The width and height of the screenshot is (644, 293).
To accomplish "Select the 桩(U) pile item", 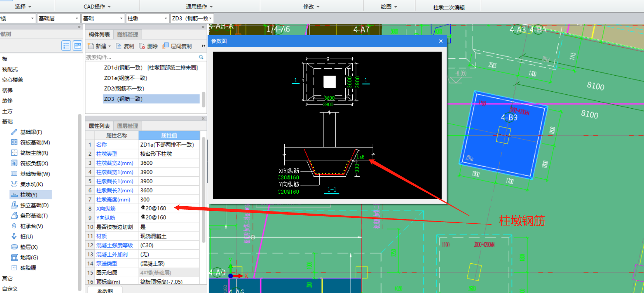I will (22, 237).
